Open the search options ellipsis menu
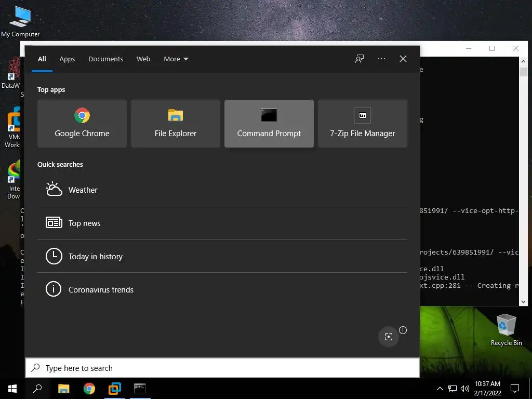 pos(381,59)
